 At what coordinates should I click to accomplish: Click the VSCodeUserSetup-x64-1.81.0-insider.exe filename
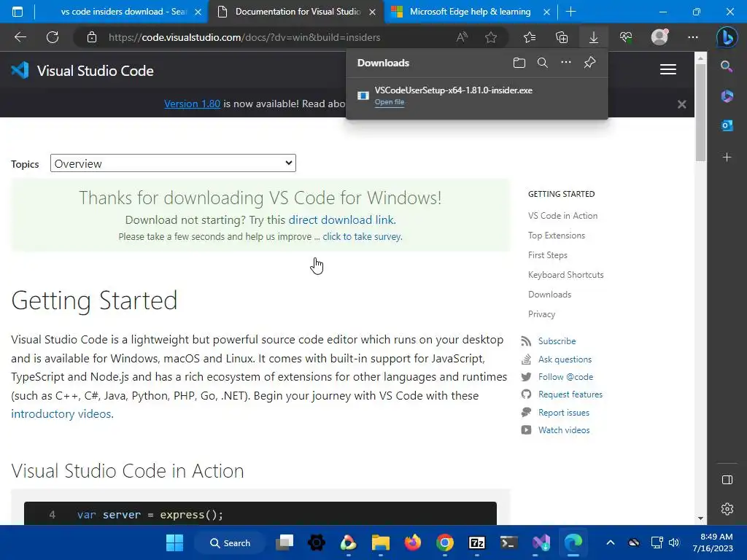(454, 90)
